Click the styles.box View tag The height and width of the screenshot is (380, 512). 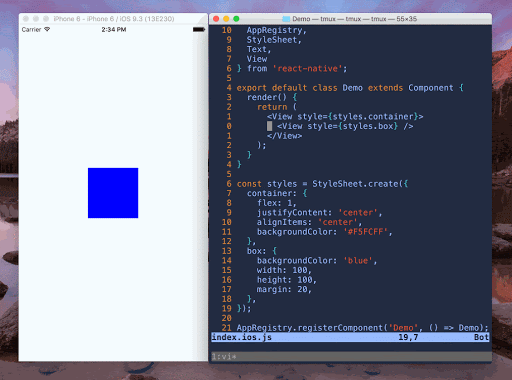345,126
